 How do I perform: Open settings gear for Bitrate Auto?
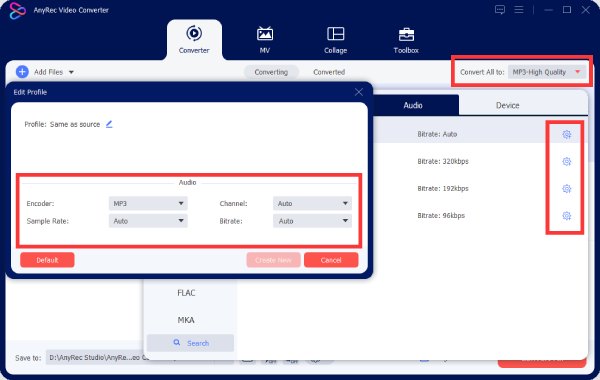pyautogui.click(x=567, y=134)
